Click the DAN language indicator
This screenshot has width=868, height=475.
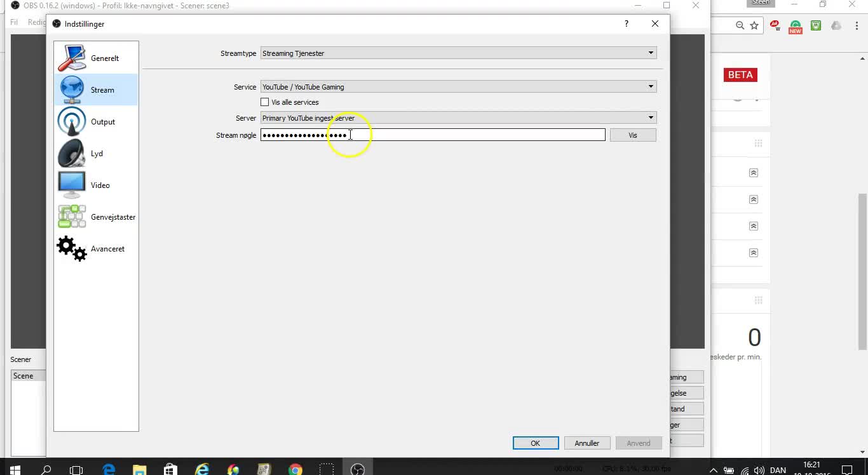(x=778, y=471)
